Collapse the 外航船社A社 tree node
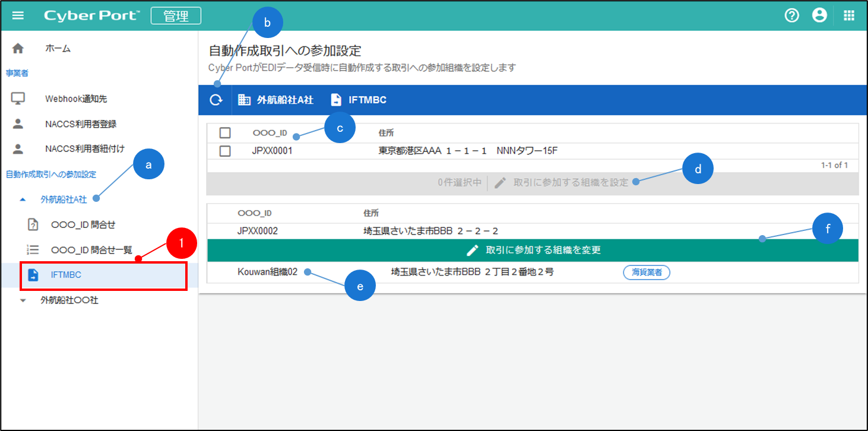 pyautogui.click(x=23, y=200)
